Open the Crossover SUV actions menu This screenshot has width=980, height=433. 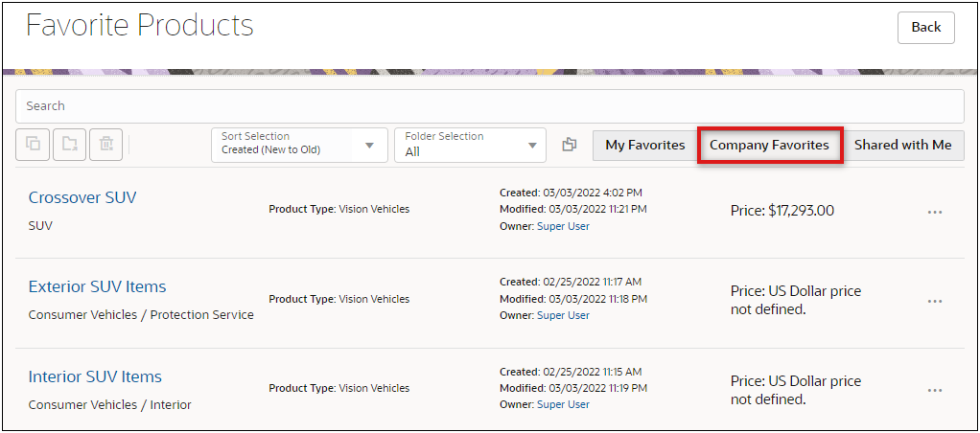(x=935, y=212)
